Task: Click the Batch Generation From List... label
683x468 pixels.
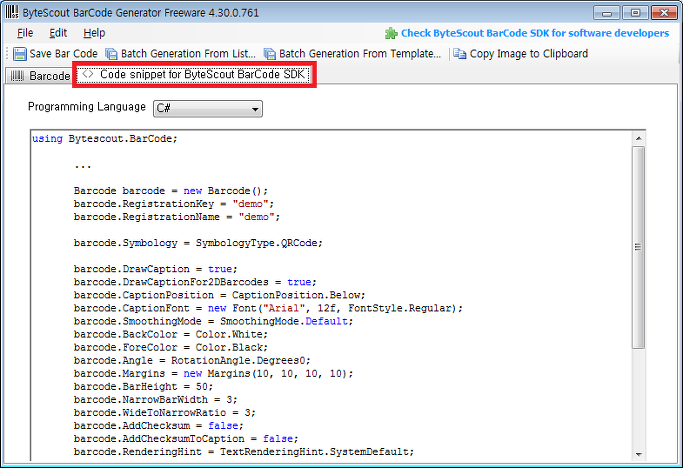Action: [188, 54]
